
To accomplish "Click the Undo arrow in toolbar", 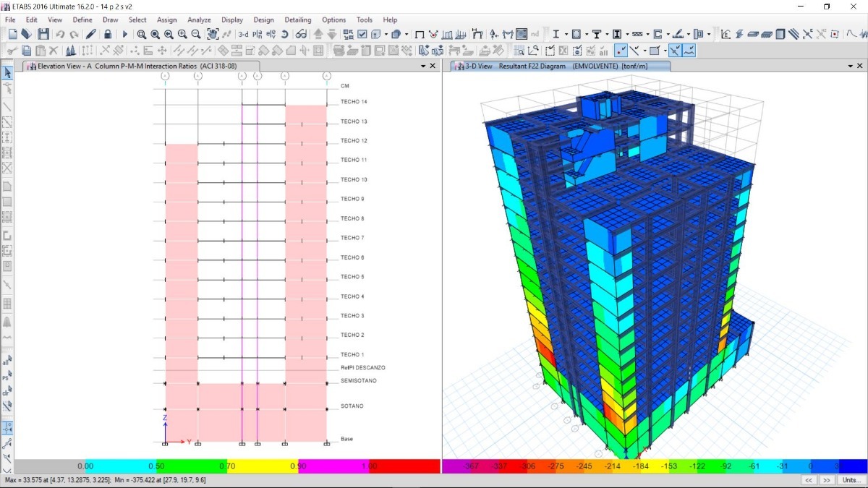I will tap(60, 34).
